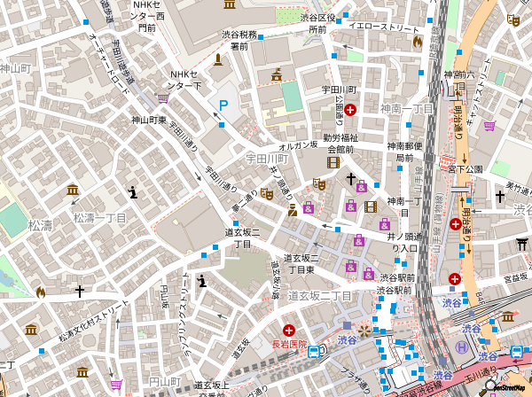532x397 pixels.
Task: Select the fire station icon near イエローストリート
Action: [418, 40]
